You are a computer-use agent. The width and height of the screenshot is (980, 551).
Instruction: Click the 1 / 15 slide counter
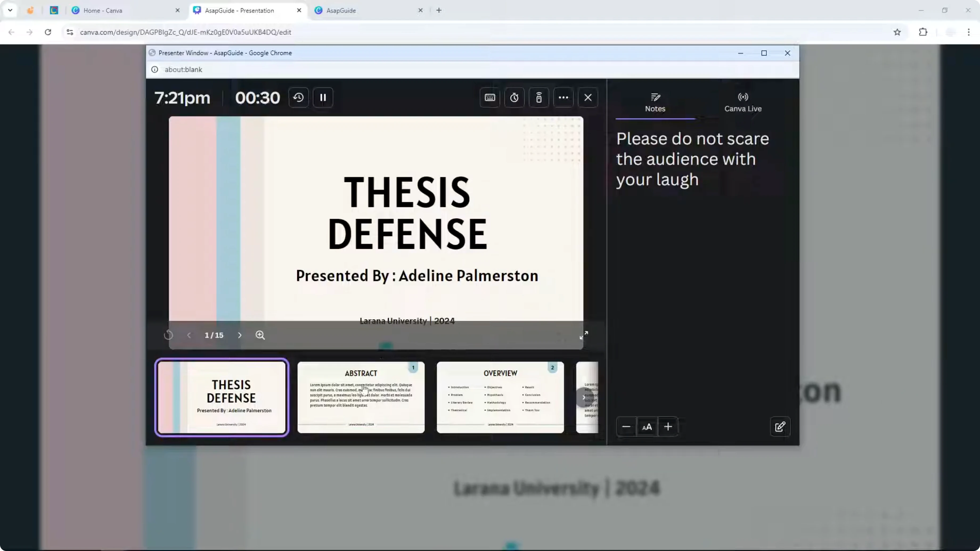214,335
